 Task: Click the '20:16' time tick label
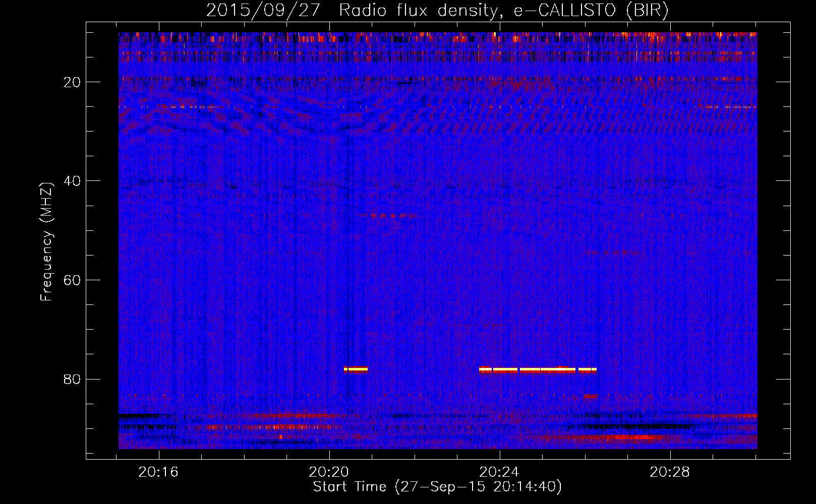point(159,472)
